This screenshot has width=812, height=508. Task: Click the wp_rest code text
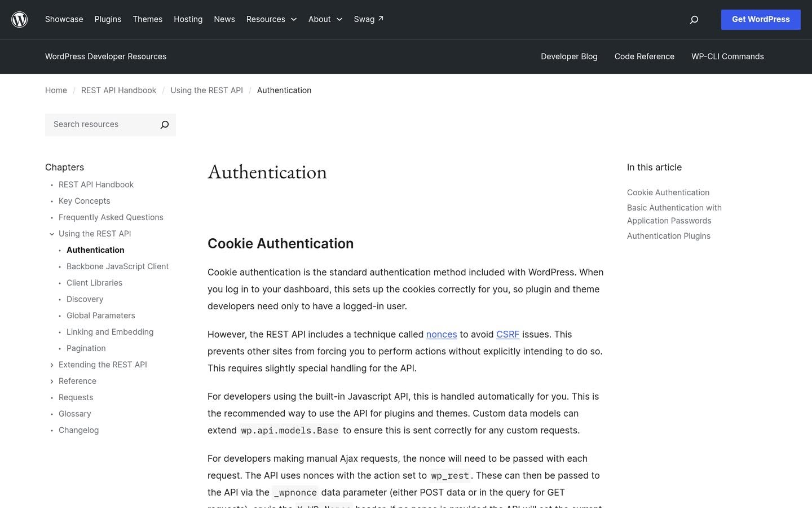tap(450, 476)
